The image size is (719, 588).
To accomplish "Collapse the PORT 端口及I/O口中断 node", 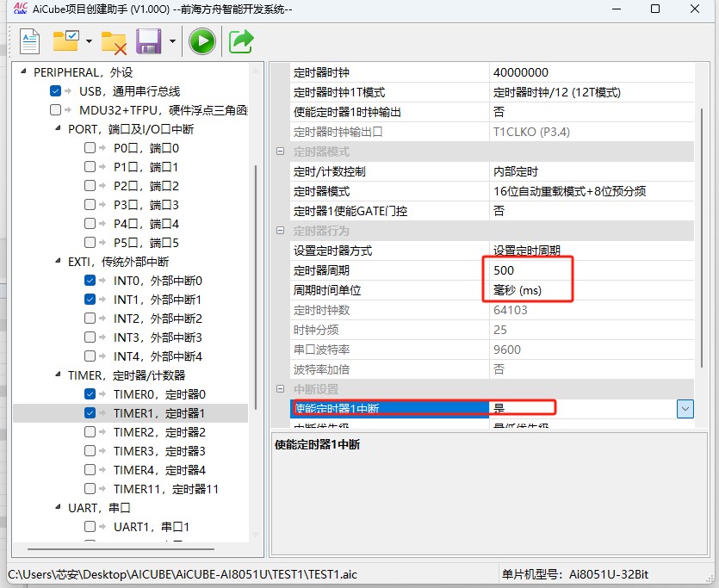I will 58,128.
